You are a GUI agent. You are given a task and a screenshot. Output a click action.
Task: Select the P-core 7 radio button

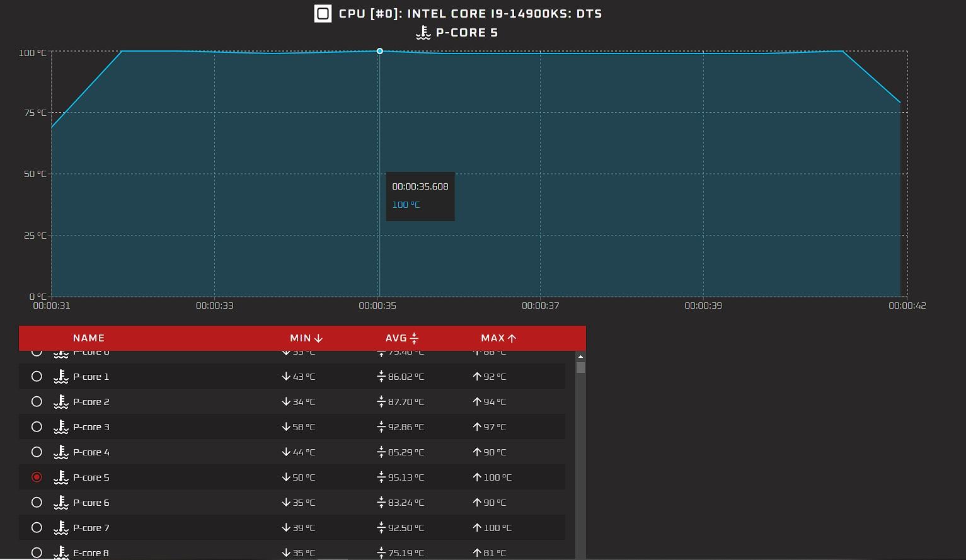click(37, 527)
